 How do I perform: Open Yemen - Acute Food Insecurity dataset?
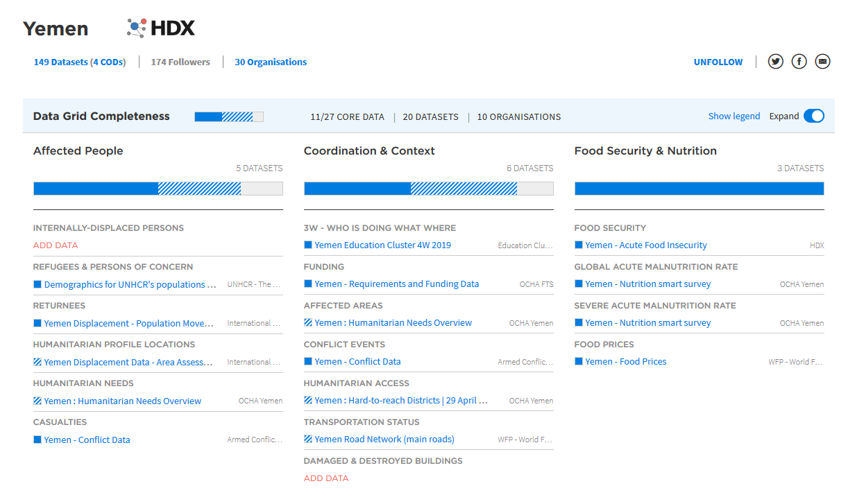(646, 245)
